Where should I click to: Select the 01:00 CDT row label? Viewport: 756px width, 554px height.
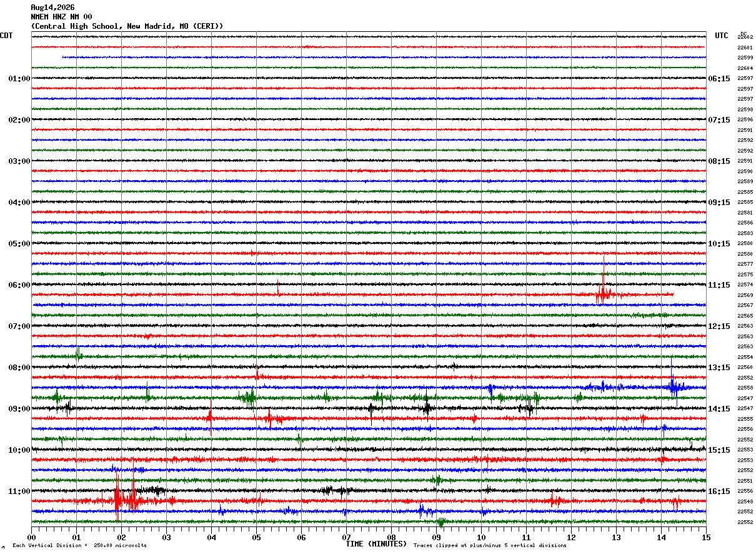coord(19,79)
